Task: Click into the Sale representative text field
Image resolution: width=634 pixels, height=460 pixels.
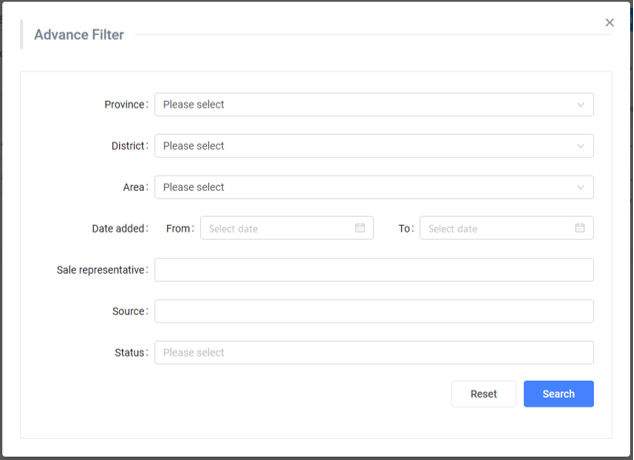Action: (373, 270)
